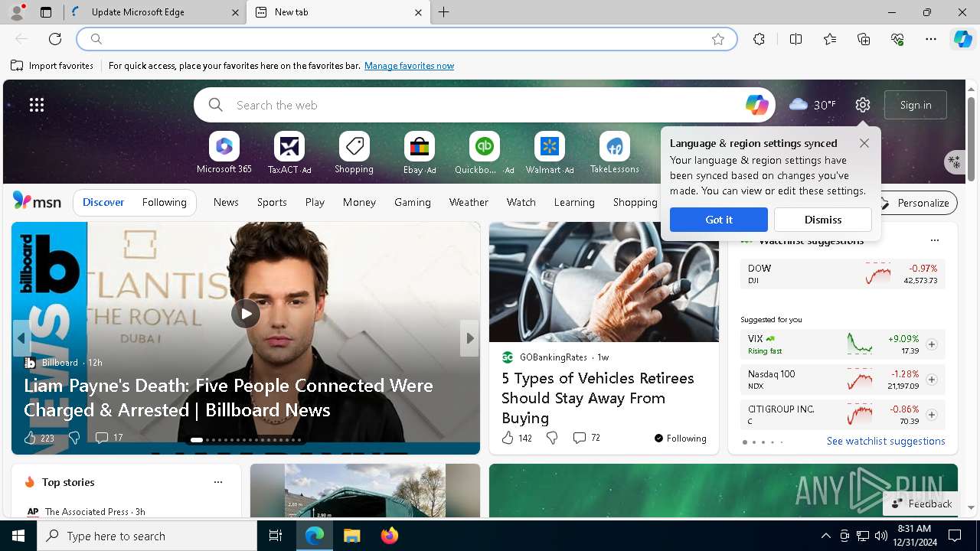The height and width of the screenshot is (551, 980).
Task: Add Citigroup Inc. to watchlist
Action: point(932,415)
